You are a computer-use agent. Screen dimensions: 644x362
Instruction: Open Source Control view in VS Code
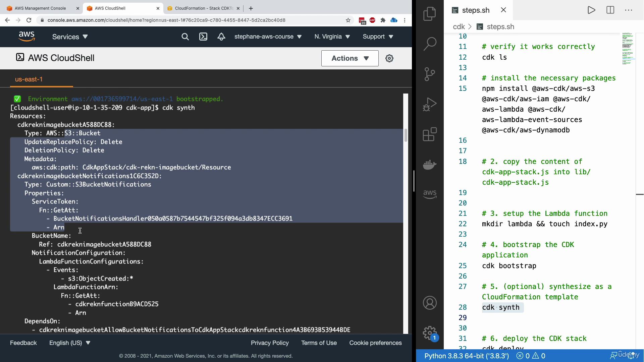430,74
